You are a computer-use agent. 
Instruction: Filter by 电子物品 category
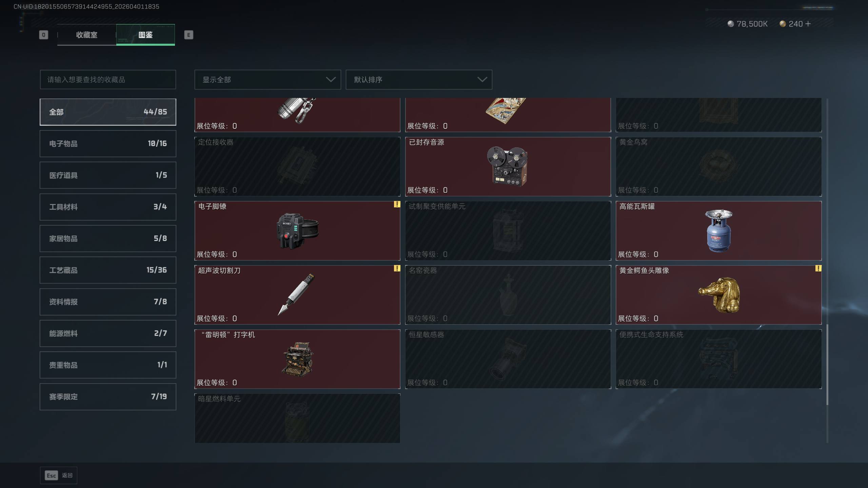pos(108,144)
